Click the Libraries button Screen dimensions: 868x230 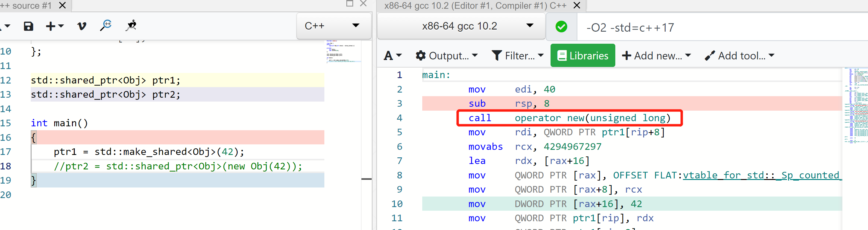pos(582,55)
